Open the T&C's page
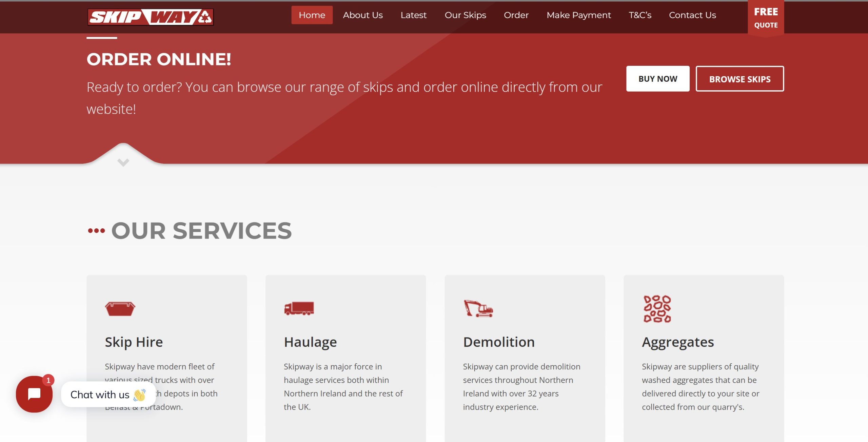The width and height of the screenshot is (868, 442). click(640, 15)
